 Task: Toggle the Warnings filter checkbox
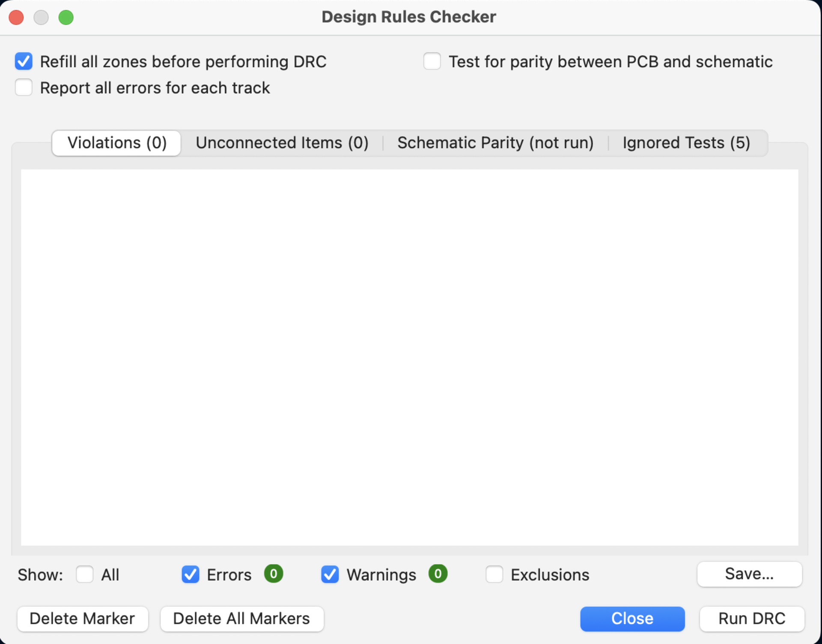coord(330,574)
